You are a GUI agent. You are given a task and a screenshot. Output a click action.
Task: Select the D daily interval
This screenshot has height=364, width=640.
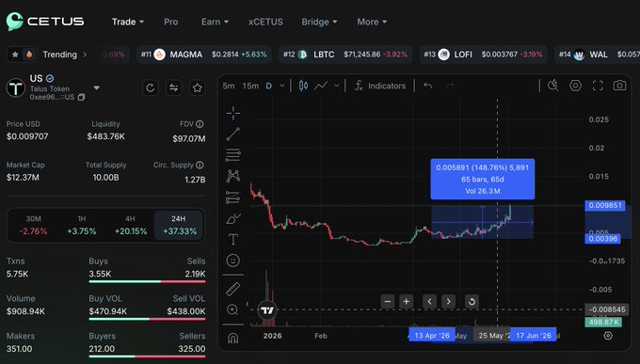tap(268, 86)
